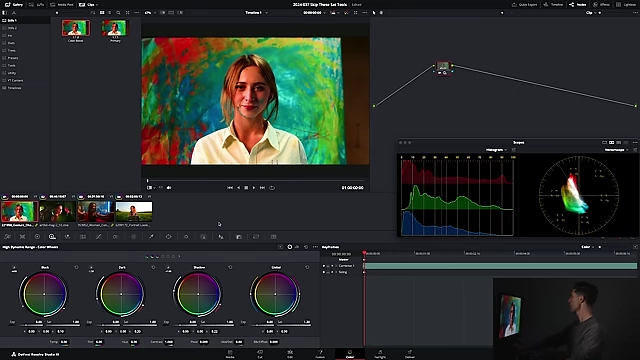Adjust the Global wheel saturation slider
640x360 pixels.
pos(295,325)
